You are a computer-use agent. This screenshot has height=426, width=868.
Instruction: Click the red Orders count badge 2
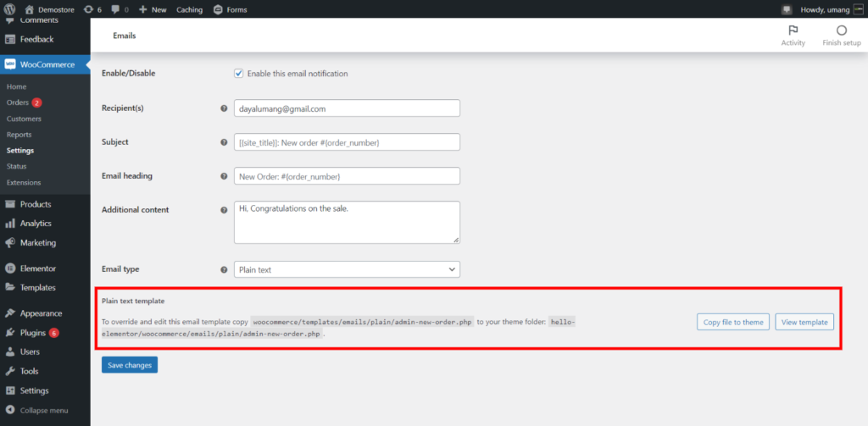pos(36,102)
